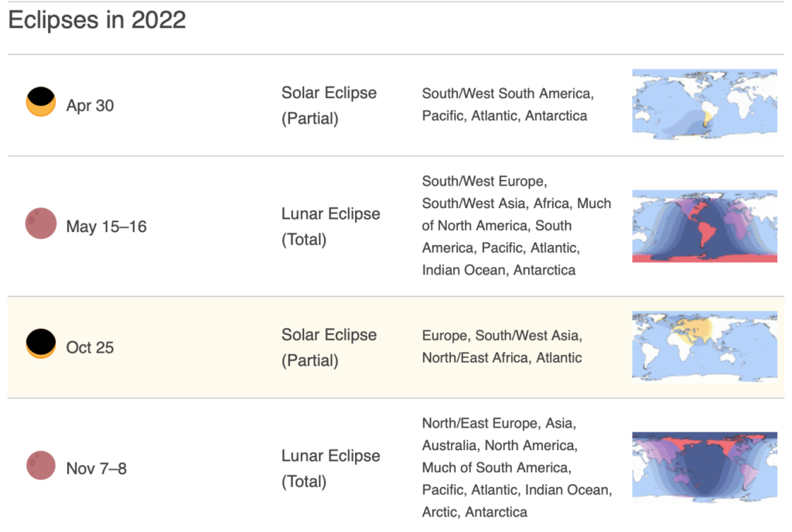Click the North/East Europe, Asia visibility text
Screen dimensions: 792x532
(x=517, y=467)
